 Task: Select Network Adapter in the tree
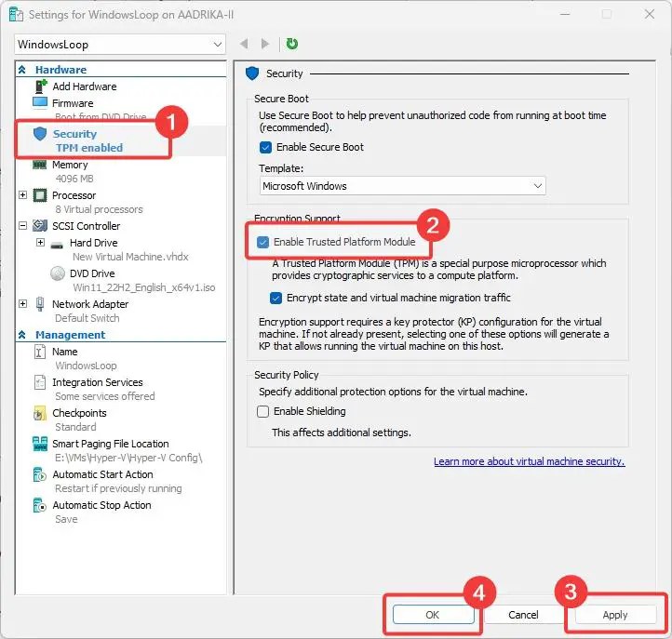(90, 304)
